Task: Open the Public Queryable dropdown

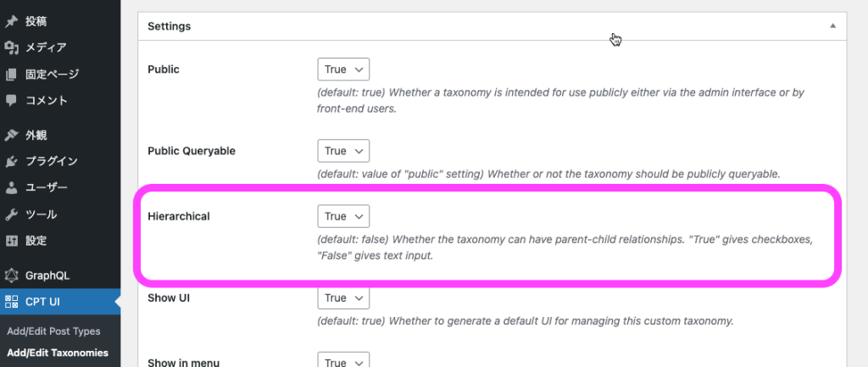Action: point(343,151)
